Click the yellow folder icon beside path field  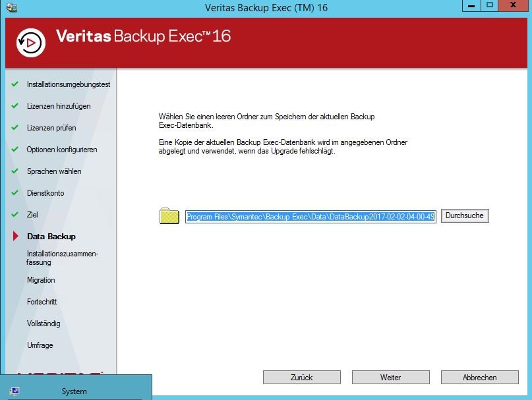169,215
